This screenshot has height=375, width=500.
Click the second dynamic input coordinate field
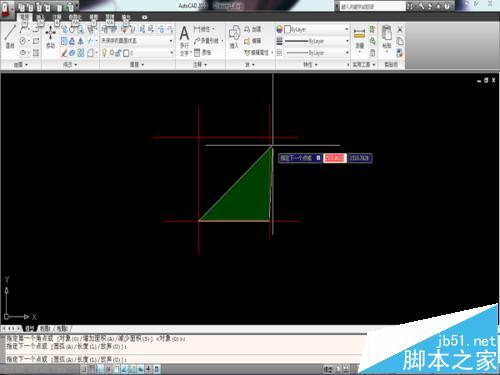click(x=360, y=158)
